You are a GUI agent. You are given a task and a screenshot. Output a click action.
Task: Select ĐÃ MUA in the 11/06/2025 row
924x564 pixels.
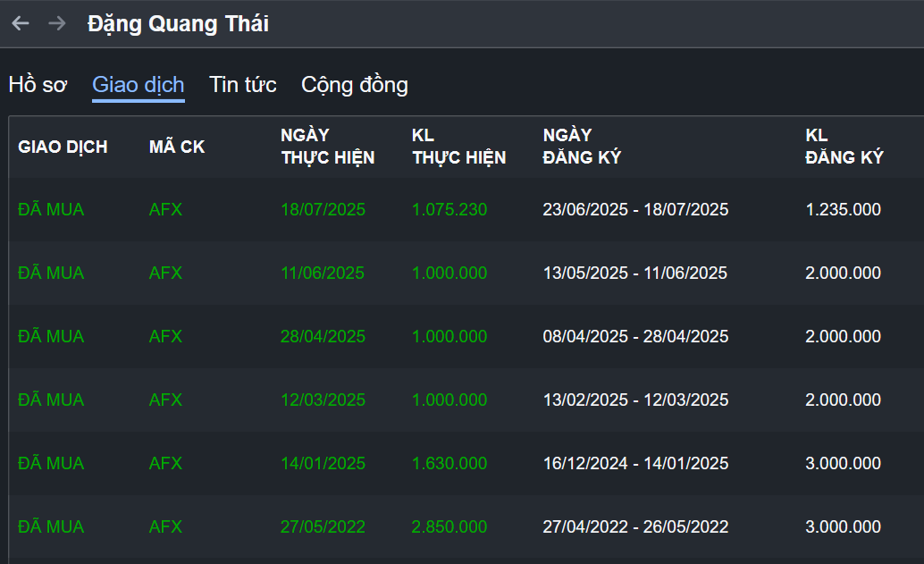(x=51, y=273)
